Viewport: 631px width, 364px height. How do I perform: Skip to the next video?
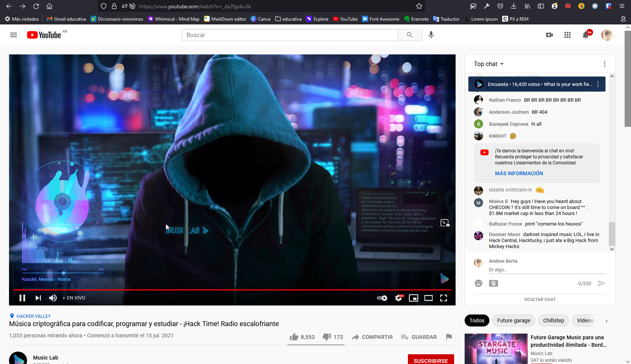(38, 298)
